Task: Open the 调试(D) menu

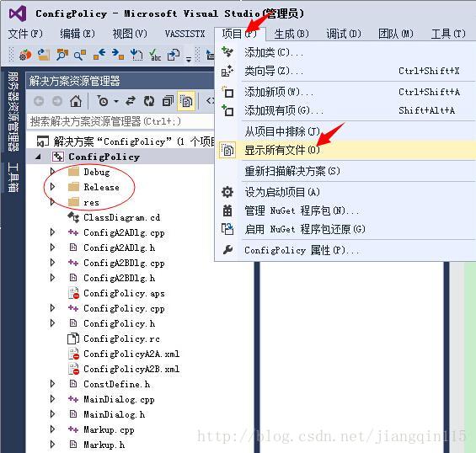Action: click(344, 34)
